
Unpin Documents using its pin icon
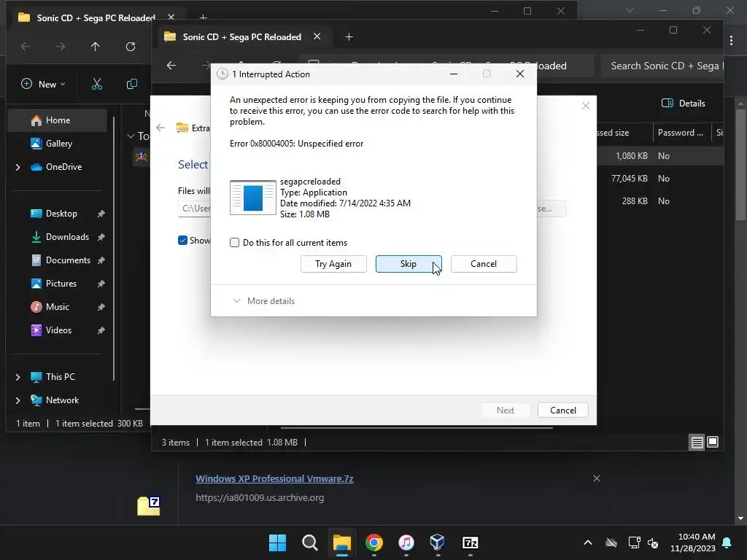[x=101, y=260]
